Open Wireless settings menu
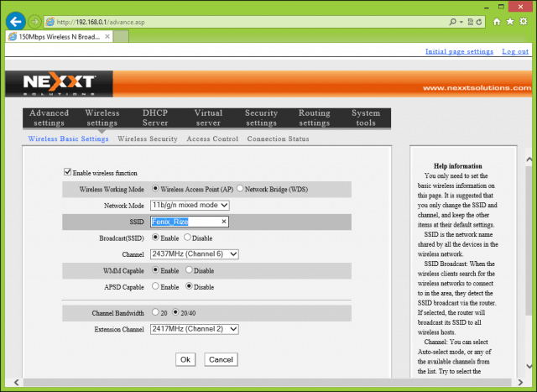537x392 pixels. (102, 118)
